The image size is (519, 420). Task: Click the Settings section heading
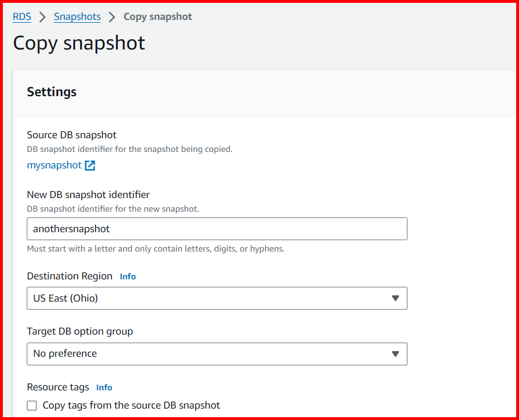pos(52,92)
